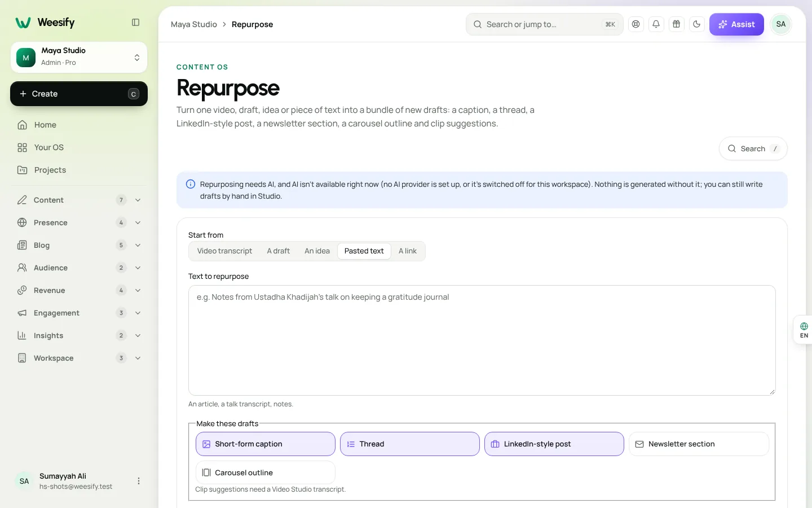Open the Maya Studio workspace switcher
Viewport: 812px width, 508px height.
79,58
